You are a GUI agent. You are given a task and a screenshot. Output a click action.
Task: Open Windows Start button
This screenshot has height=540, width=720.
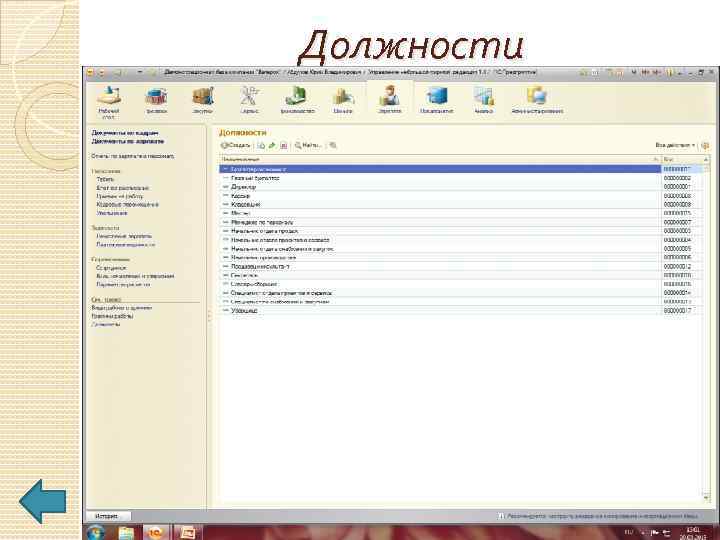coord(96,533)
